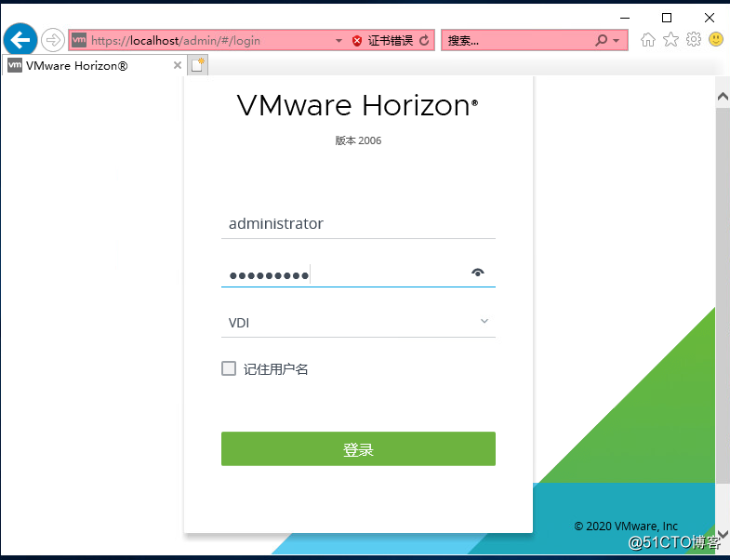The width and height of the screenshot is (730, 560).
Task: Check the 记住用户名 checkbox
Action: [229, 368]
